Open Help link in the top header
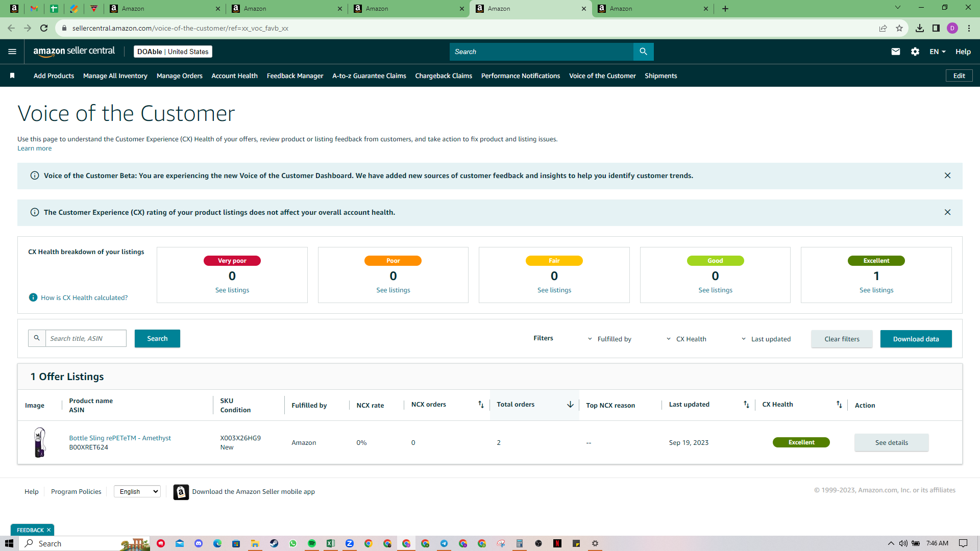The image size is (980, 551). click(963, 52)
